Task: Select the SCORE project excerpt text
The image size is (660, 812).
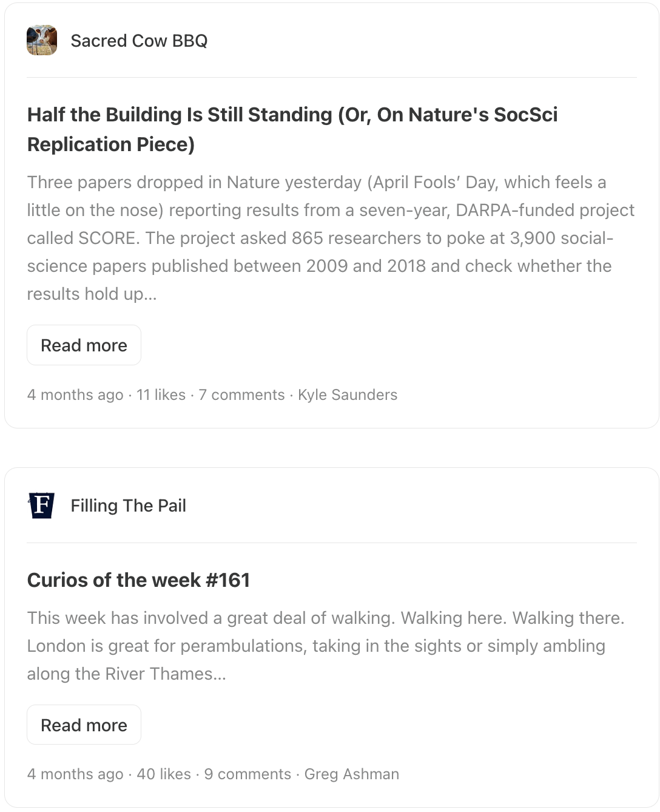Action: (x=331, y=238)
